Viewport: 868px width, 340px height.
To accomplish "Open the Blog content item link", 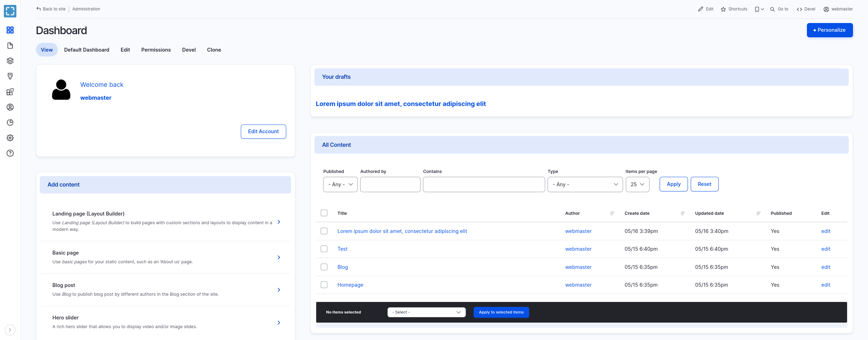I will point(342,267).
